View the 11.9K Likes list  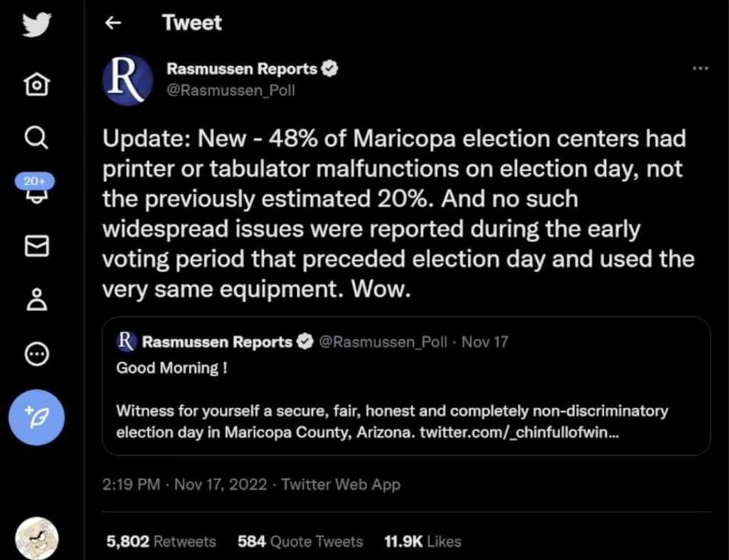pos(422,541)
